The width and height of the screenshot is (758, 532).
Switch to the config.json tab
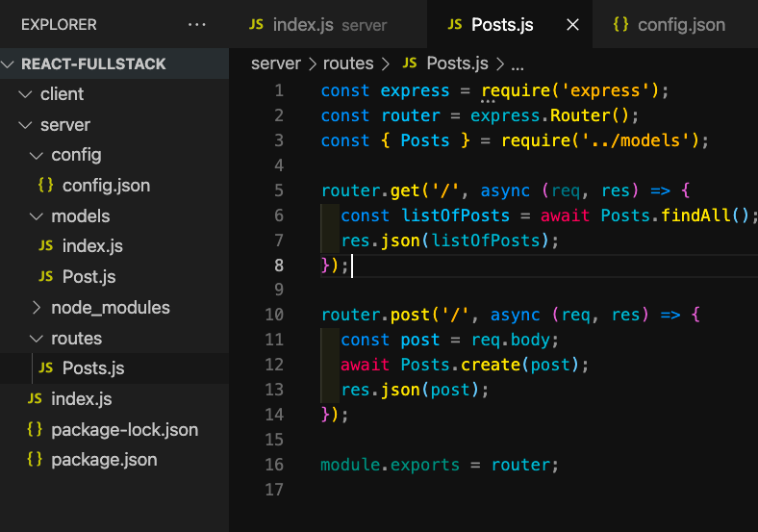pyautogui.click(x=675, y=24)
